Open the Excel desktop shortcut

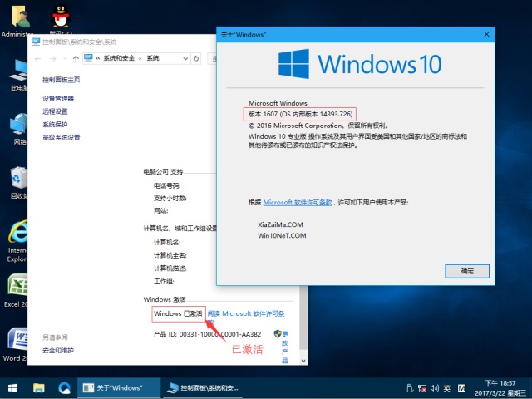[x=18, y=288]
